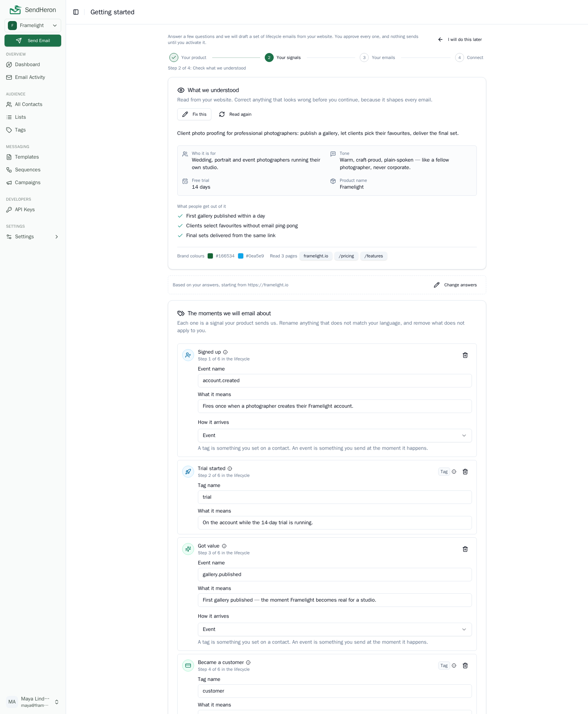588x714 pixels.
Task: Edit the account.created event name field
Action: pyautogui.click(x=335, y=381)
